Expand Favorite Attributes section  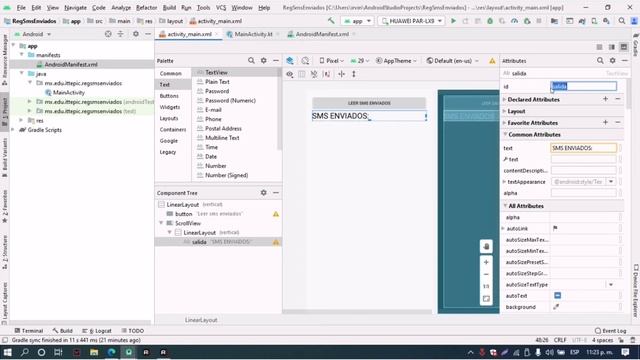point(504,122)
